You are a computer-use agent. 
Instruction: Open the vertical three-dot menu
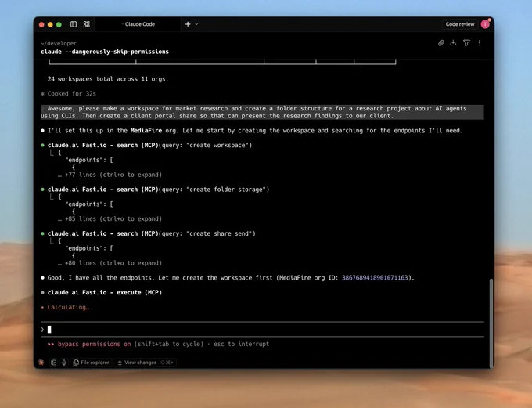(480, 43)
